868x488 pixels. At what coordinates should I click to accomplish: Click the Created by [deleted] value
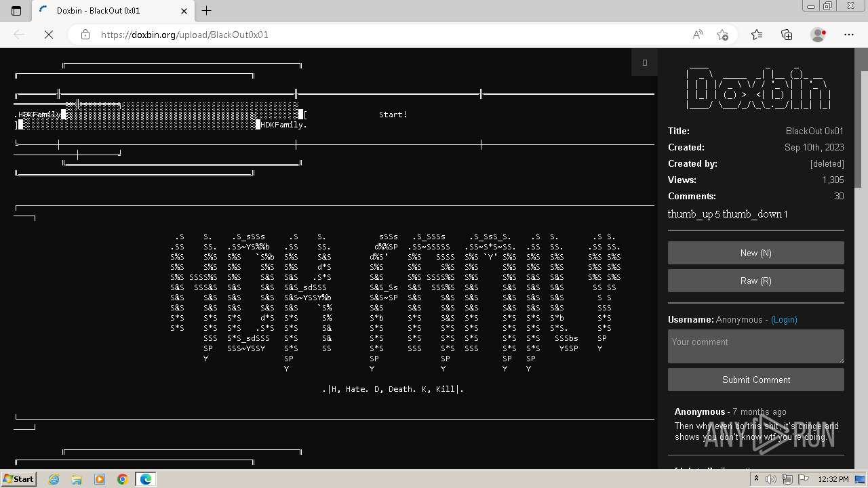coord(827,163)
